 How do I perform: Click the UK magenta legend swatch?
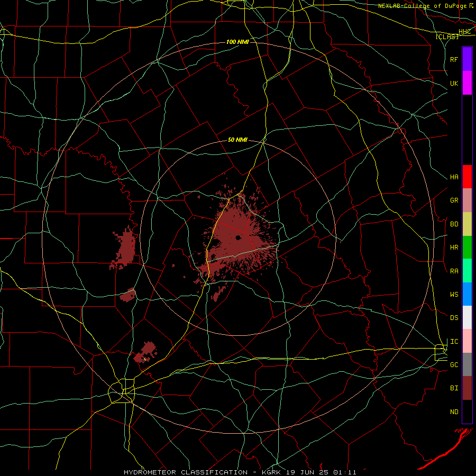(x=467, y=83)
